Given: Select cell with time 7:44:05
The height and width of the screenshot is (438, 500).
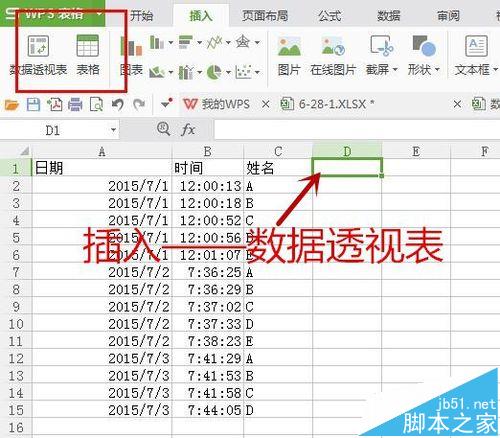Looking at the screenshot, I should (x=208, y=410).
